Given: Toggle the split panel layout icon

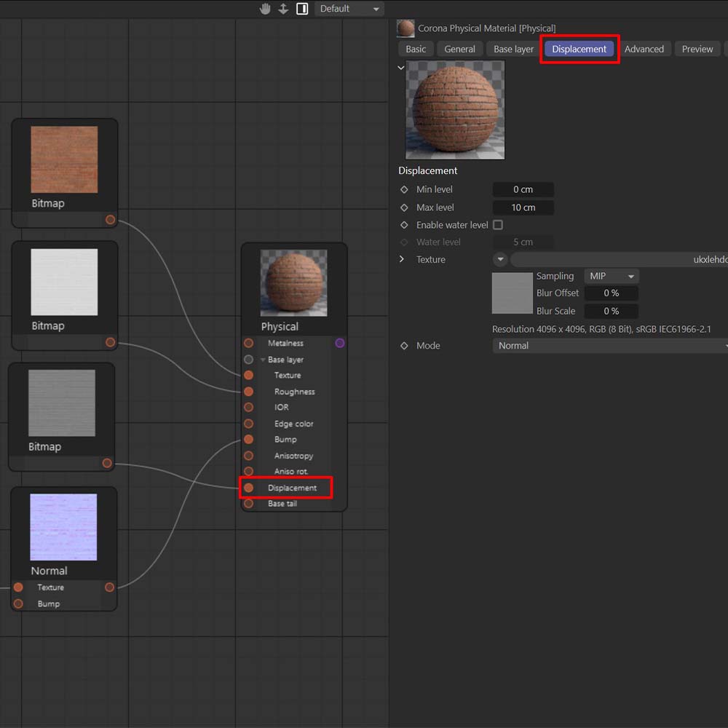Looking at the screenshot, I should [302, 9].
